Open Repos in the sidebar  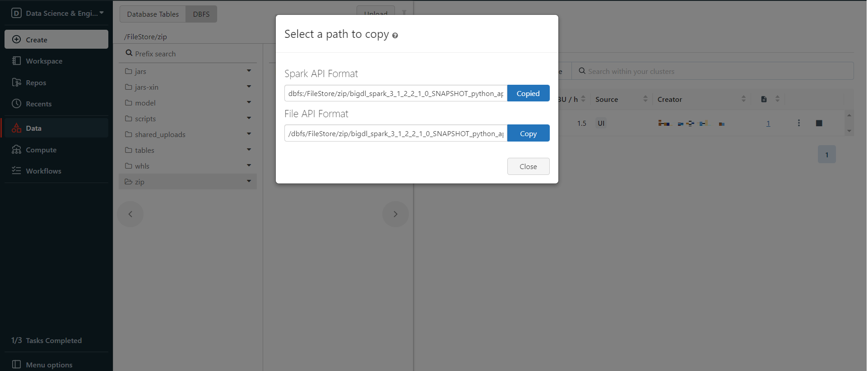point(36,82)
